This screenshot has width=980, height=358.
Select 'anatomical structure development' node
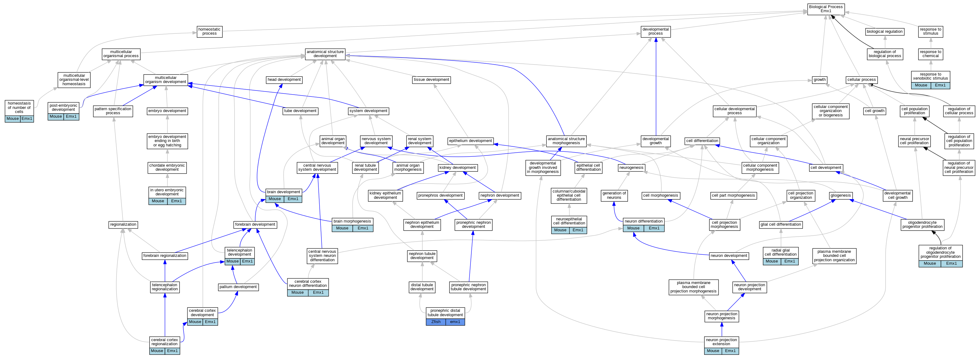click(x=325, y=54)
